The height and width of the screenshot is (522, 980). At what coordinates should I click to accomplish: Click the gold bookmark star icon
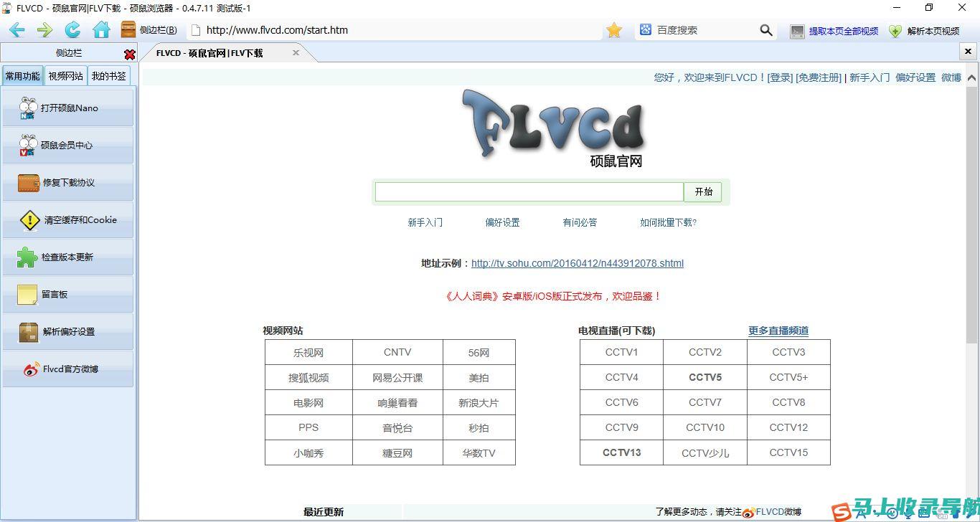click(x=614, y=30)
